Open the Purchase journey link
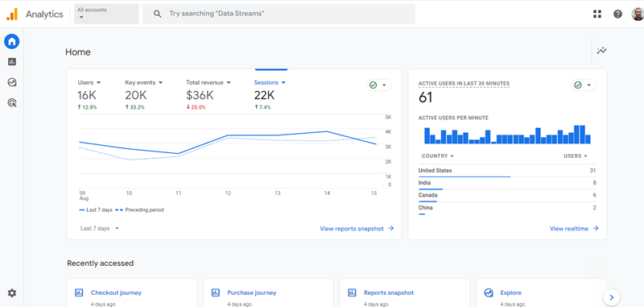The height and width of the screenshot is (307, 644). [252, 293]
